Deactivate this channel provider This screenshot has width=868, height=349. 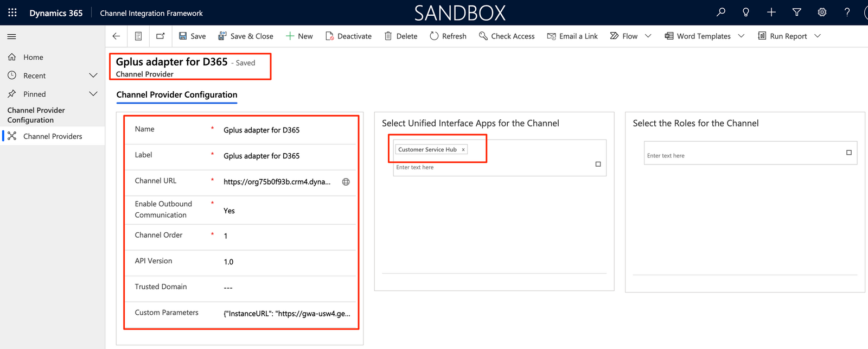click(x=349, y=36)
